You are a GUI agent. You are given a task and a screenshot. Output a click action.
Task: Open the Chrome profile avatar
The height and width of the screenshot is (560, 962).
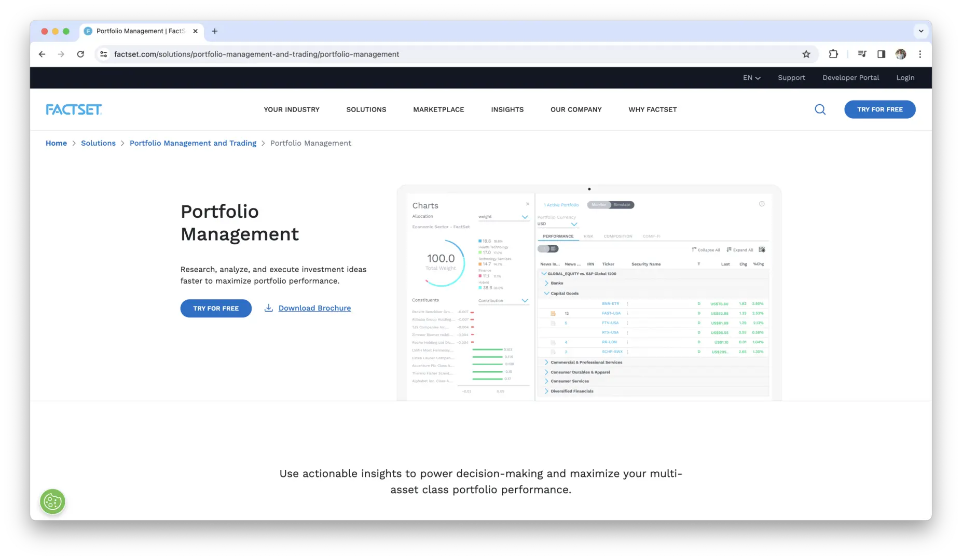[901, 54]
